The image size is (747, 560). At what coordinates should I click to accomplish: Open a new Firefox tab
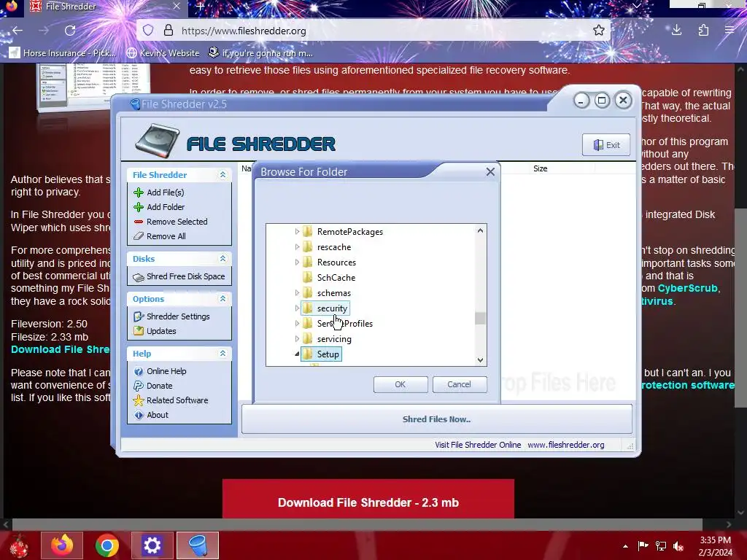coord(200,7)
